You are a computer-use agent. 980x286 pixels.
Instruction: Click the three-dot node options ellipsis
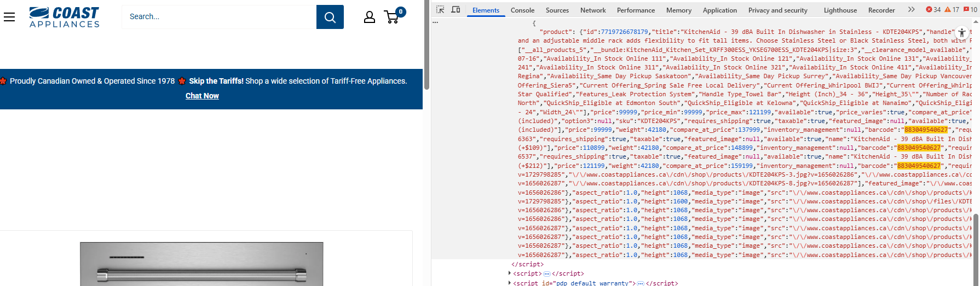point(435,23)
